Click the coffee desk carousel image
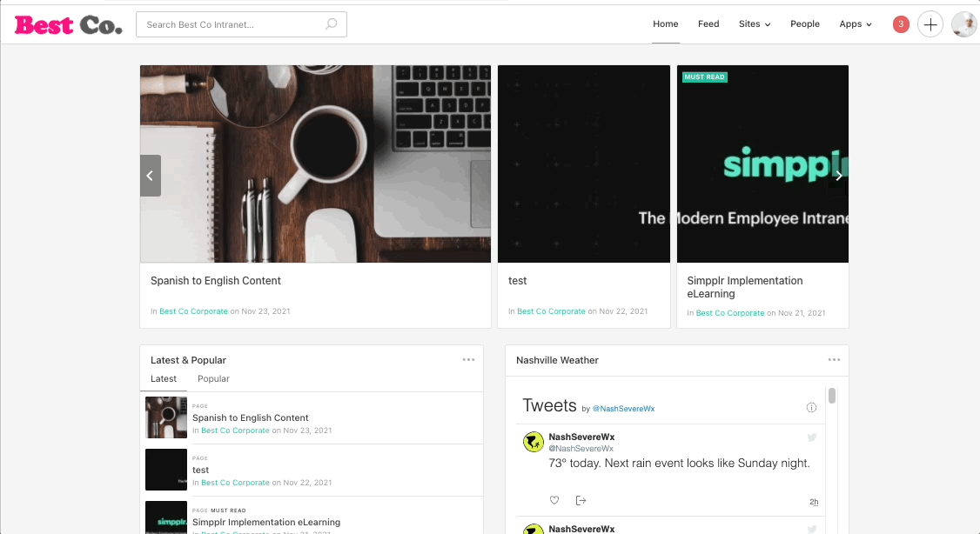Screen dimensions: 980x534 coord(316,164)
